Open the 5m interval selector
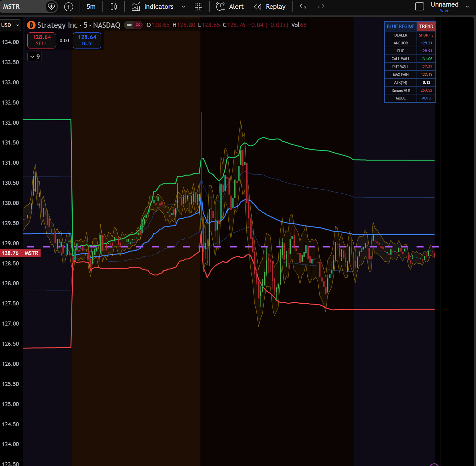 [91, 7]
